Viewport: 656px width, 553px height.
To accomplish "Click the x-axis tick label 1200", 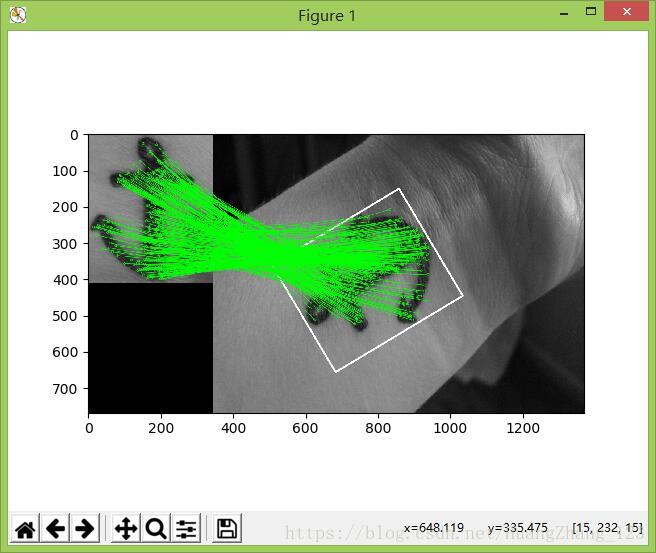I will [523, 428].
